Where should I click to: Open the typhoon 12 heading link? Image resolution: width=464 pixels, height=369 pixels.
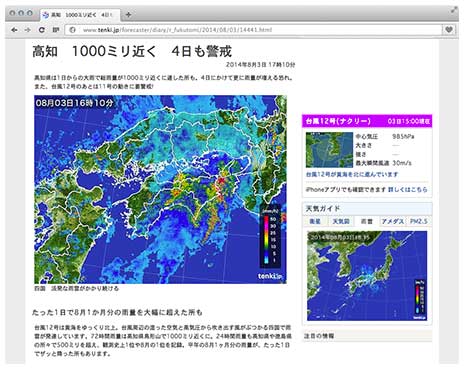(x=338, y=121)
